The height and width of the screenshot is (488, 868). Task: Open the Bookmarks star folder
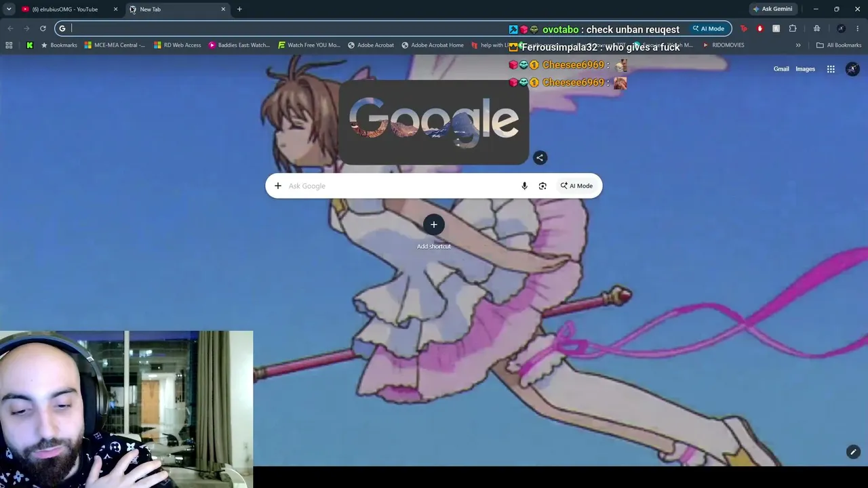(59, 45)
